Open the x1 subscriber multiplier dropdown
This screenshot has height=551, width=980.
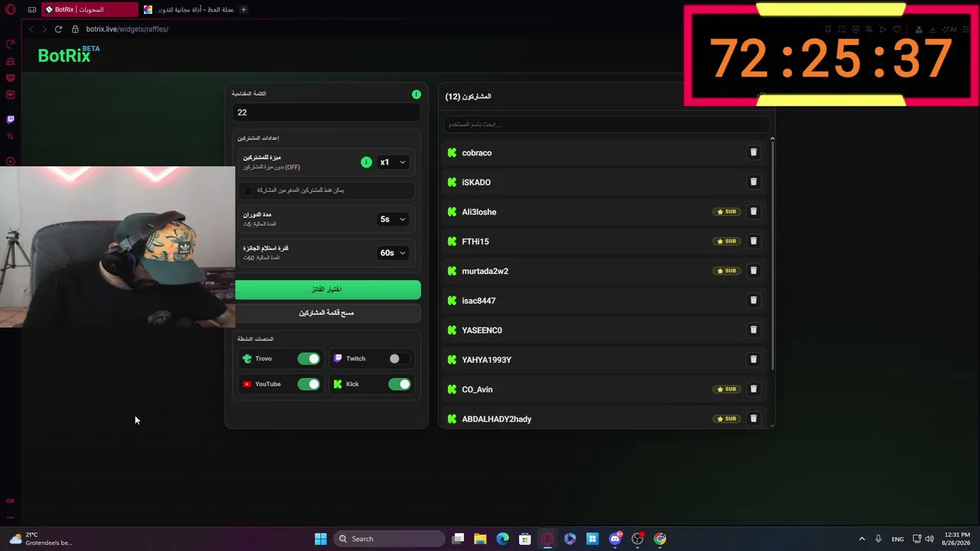393,162
